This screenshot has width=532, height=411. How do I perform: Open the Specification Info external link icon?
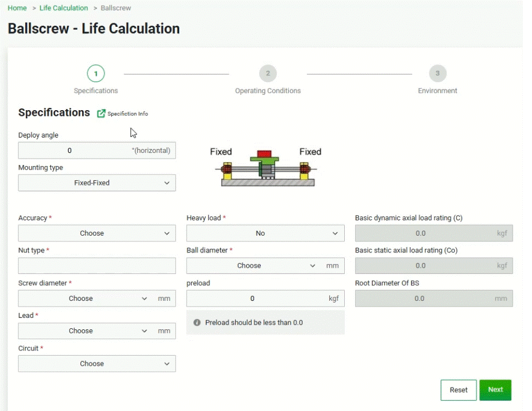pyautogui.click(x=101, y=114)
